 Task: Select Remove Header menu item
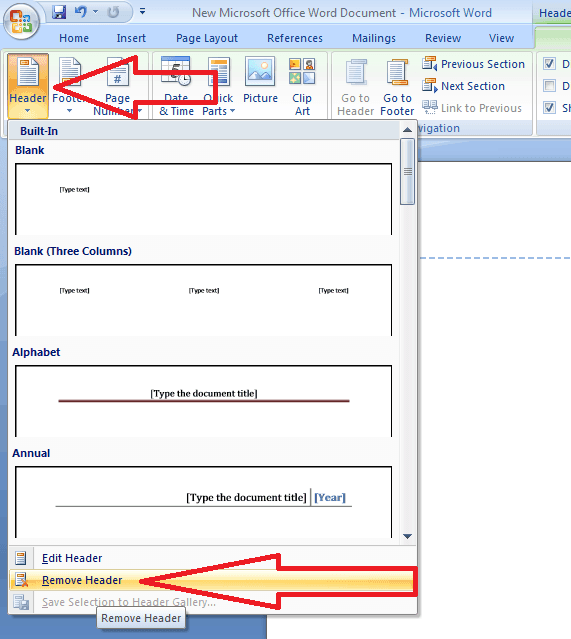(212, 580)
